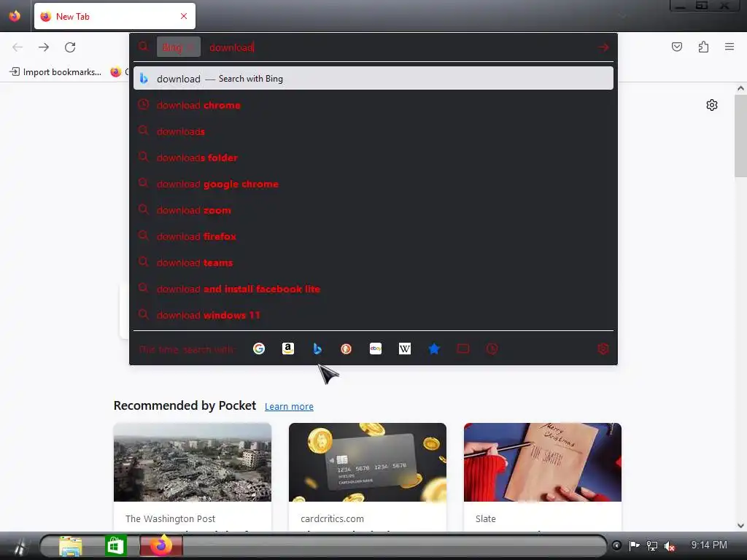Choose 'downloads' suggestion
Image resolution: width=747 pixels, height=560 pixels.
coord(373,131)
